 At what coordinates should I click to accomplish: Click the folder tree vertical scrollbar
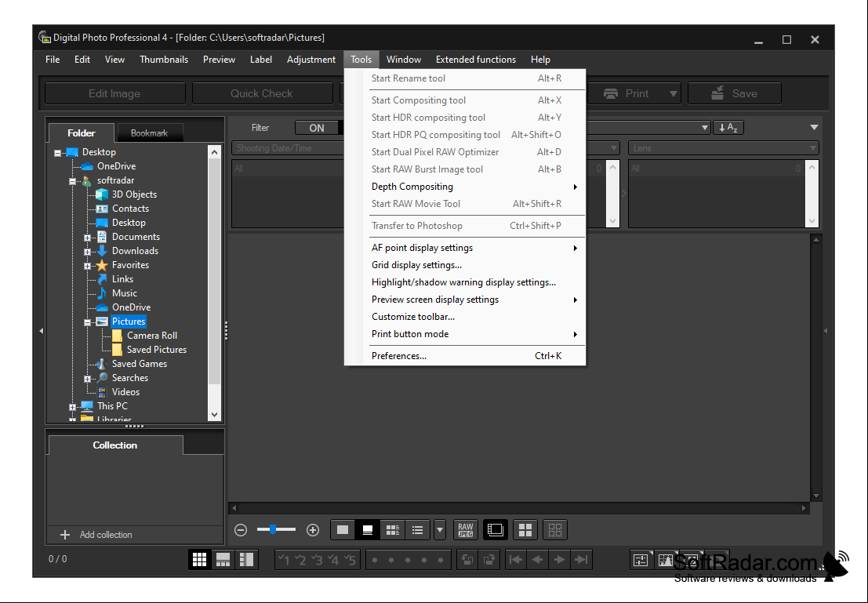214,283
